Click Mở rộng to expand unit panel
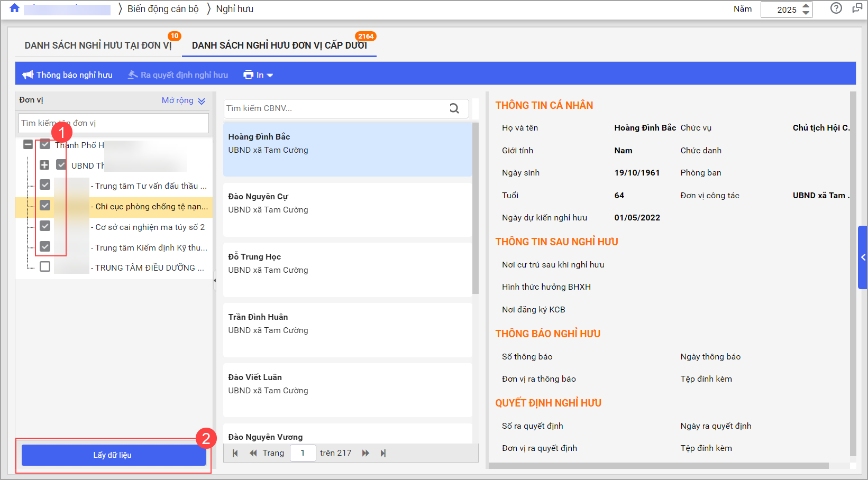 [183, 100]
